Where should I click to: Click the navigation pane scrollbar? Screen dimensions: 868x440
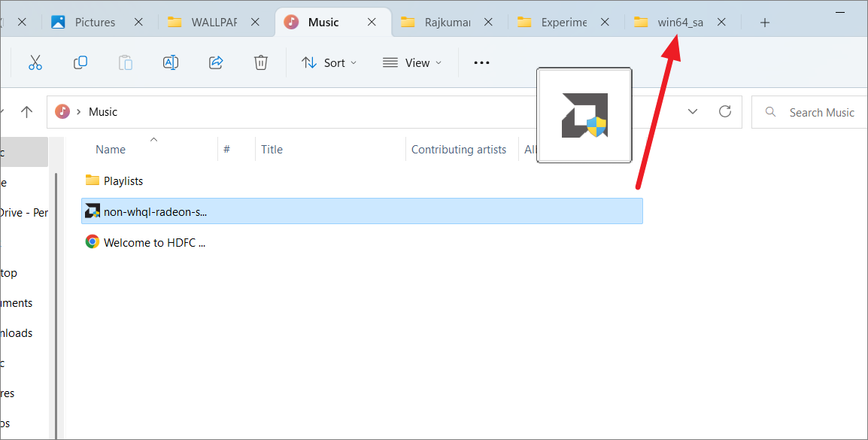[x=56, y=305]
